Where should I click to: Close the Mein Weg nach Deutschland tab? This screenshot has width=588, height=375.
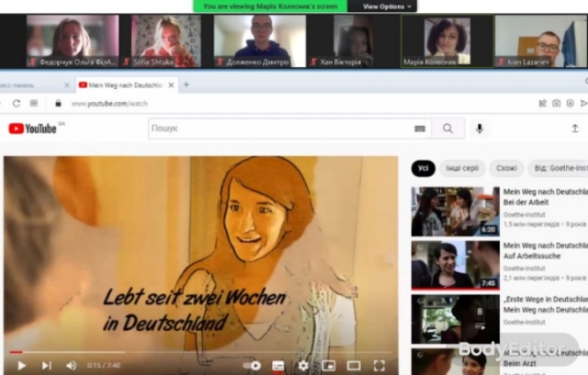tap(171, 85)
